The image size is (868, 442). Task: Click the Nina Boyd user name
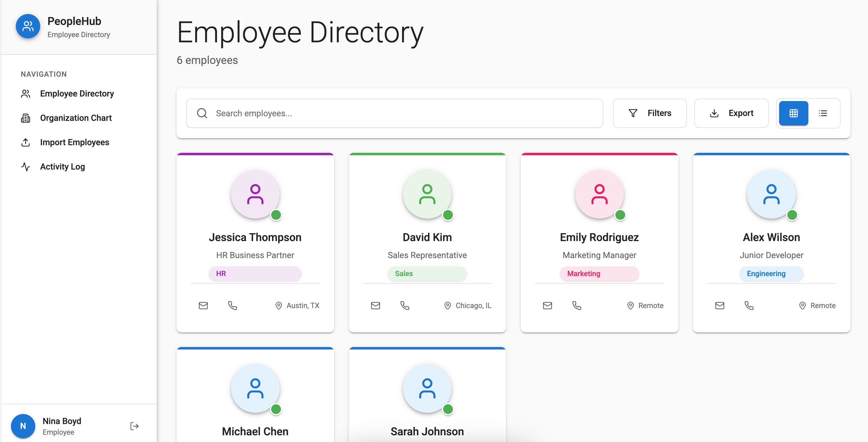click(62, 421)
